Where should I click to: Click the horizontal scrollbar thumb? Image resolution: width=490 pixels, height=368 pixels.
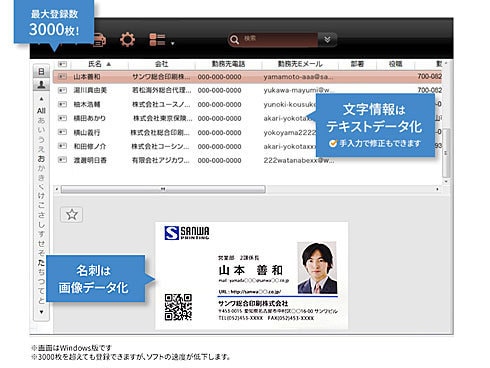[x=163, y=189]
